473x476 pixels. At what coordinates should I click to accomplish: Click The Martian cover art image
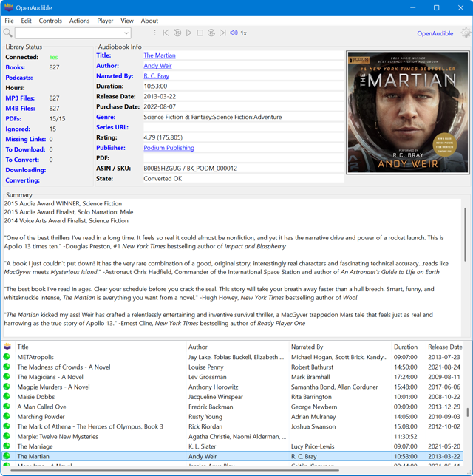pyautogui.click(x=408, y=112)
